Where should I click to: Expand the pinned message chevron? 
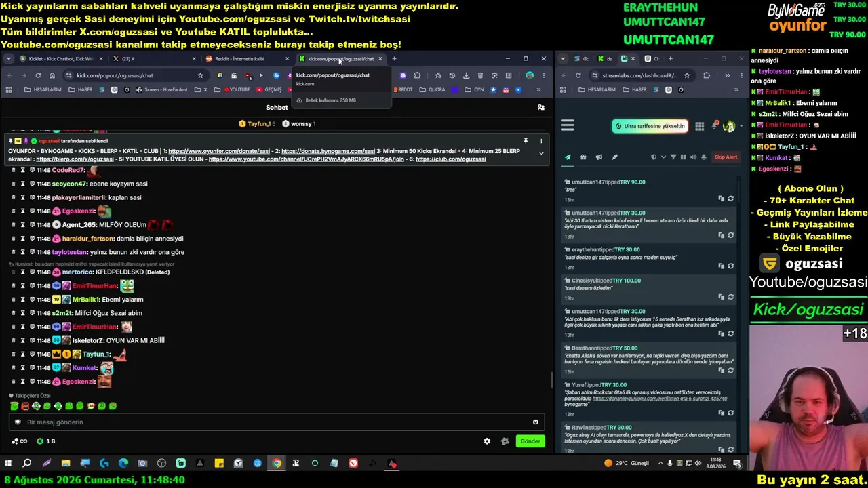(x=541, y=154)
